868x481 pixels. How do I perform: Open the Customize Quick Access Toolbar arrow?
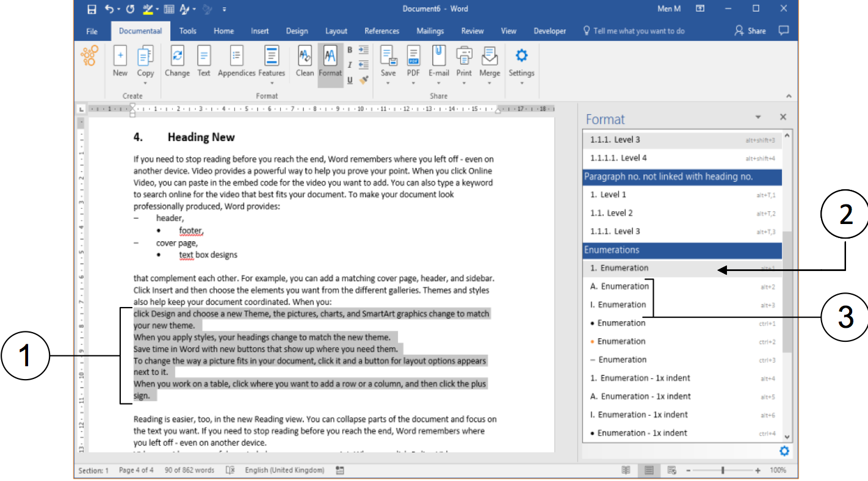coord(225,9)
